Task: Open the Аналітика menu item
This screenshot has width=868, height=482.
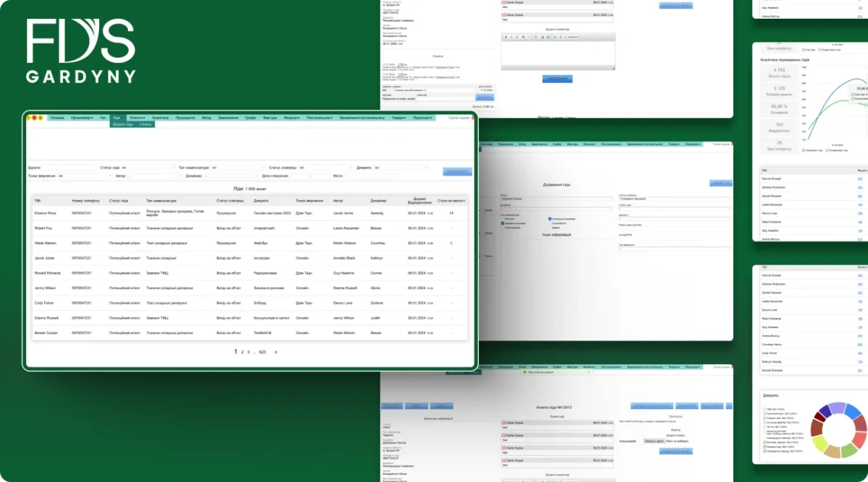Action: click(161, 118)
